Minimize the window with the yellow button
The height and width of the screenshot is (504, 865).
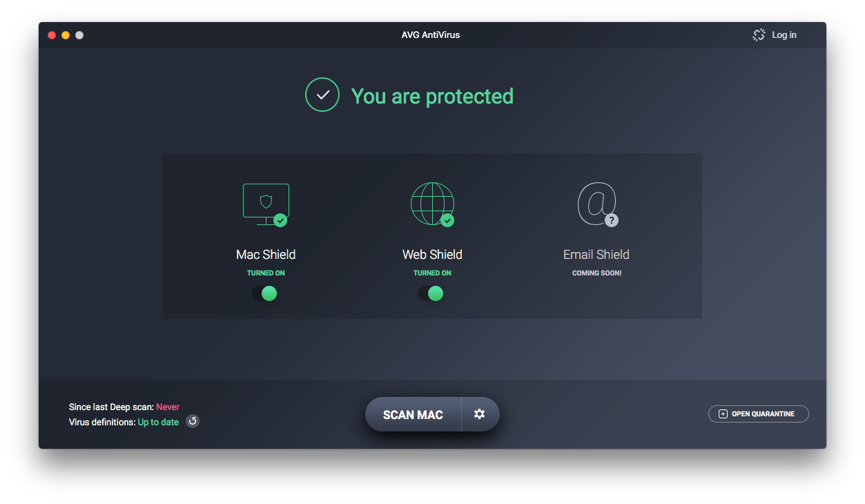coord(66,35)
